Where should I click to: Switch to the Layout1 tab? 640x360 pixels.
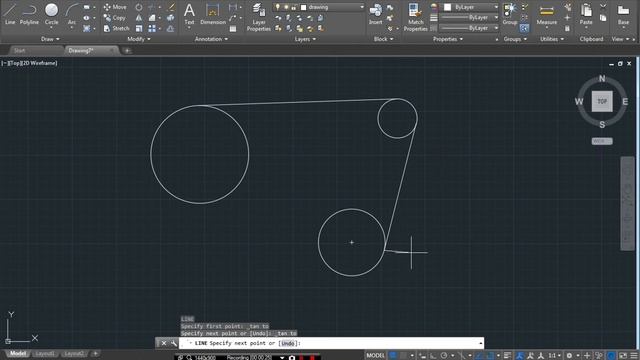[x=44, y=354]
